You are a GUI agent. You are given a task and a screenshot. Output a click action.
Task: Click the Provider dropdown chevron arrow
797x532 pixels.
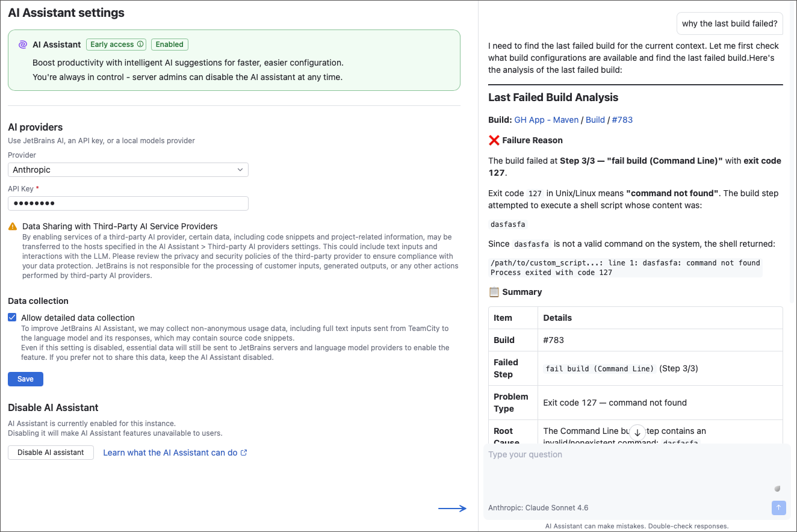[240, 170]
